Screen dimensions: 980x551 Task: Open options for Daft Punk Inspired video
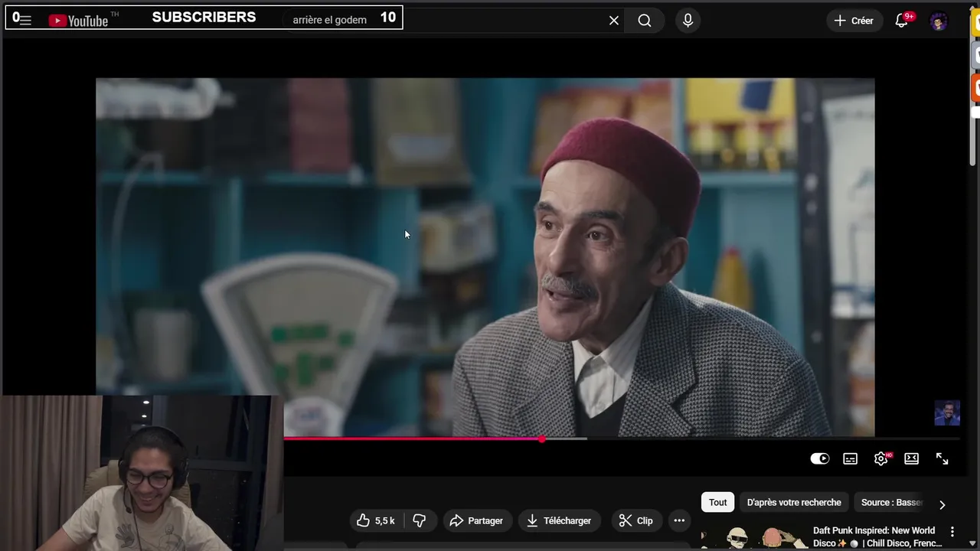tap(952, 531)
